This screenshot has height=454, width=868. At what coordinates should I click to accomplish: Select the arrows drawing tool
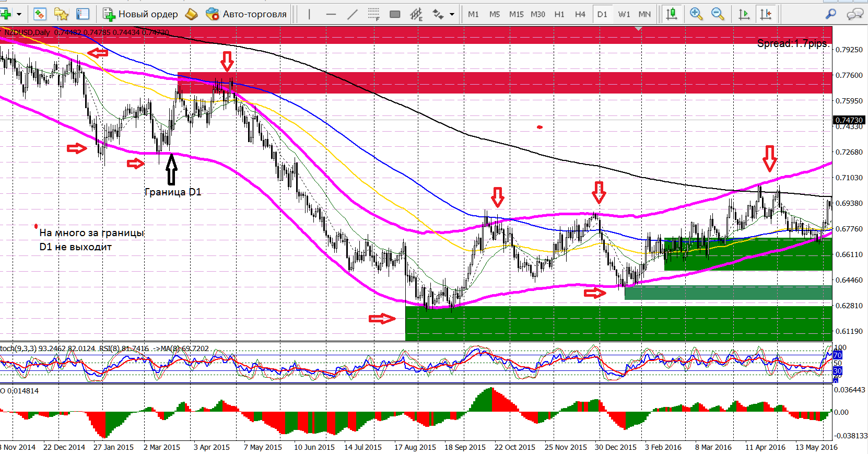pos(438,14)
